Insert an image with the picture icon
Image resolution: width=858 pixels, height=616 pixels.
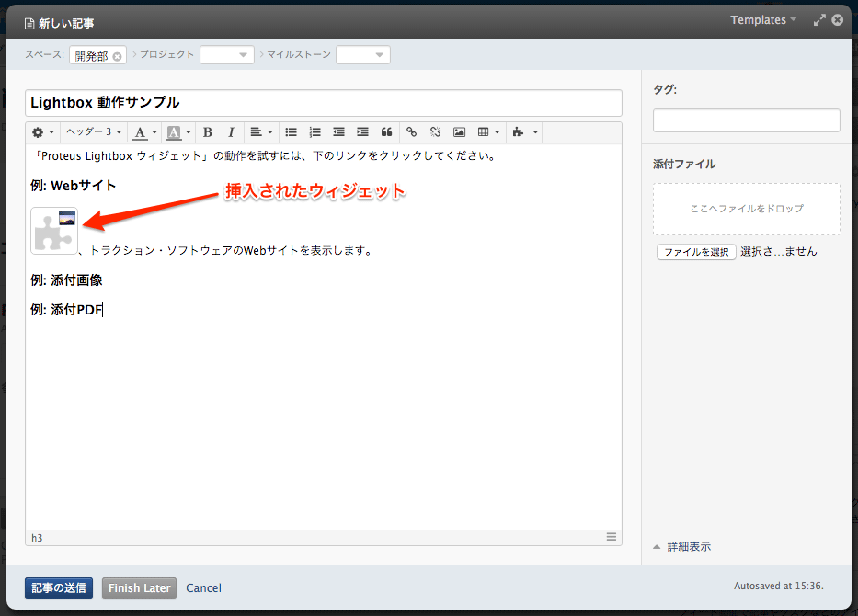click(x=459, y=132)
